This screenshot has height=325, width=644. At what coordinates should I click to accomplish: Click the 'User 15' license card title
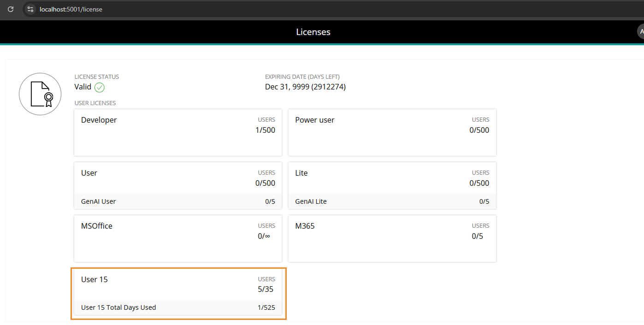[95, 279]
